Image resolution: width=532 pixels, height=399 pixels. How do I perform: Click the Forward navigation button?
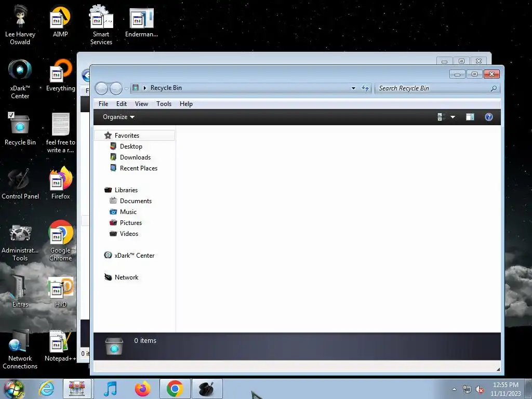(116, 88)
